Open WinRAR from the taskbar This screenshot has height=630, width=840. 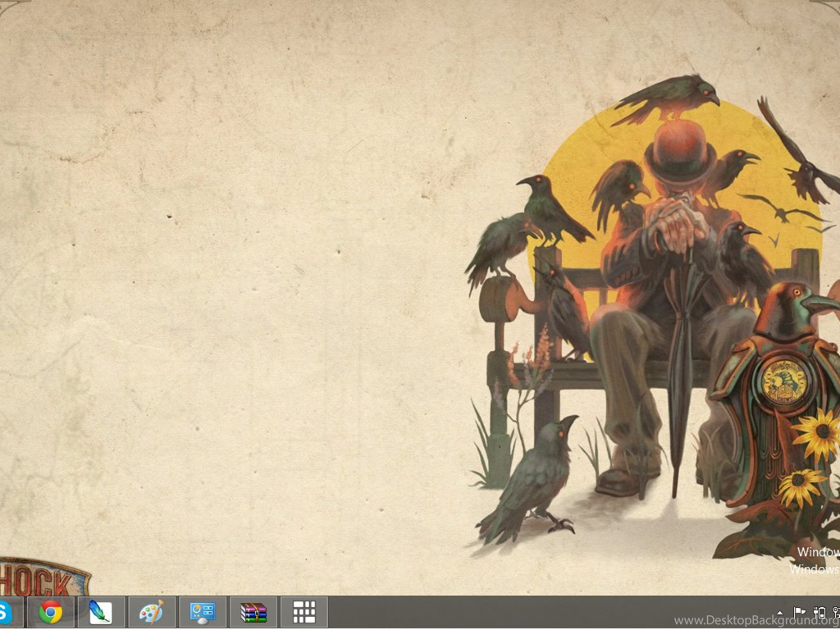(253, 612)
